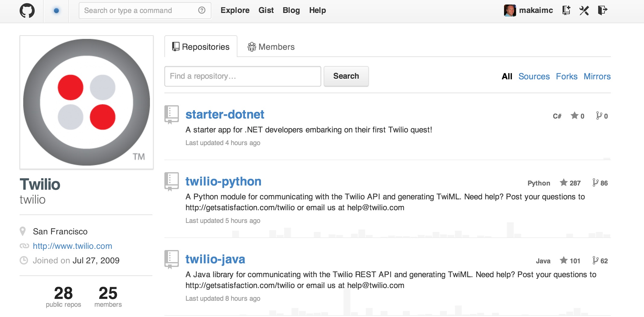Filter repositories by Mirrors

pyautogui.click(x=597, y=76)
